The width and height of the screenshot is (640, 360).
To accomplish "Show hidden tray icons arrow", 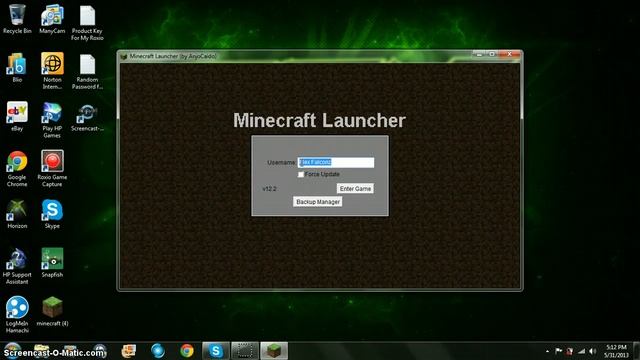I will [x=547, y=351].
